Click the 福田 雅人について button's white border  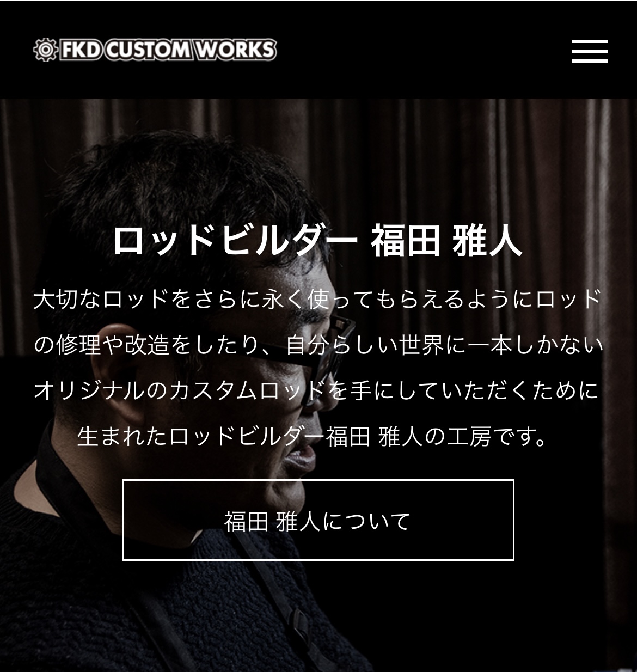tap(318, 481)
